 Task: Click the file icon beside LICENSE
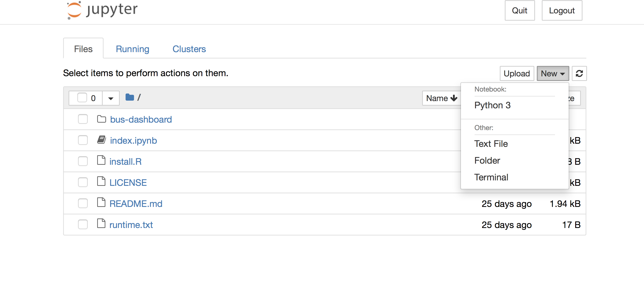click(x=102, y=182)
